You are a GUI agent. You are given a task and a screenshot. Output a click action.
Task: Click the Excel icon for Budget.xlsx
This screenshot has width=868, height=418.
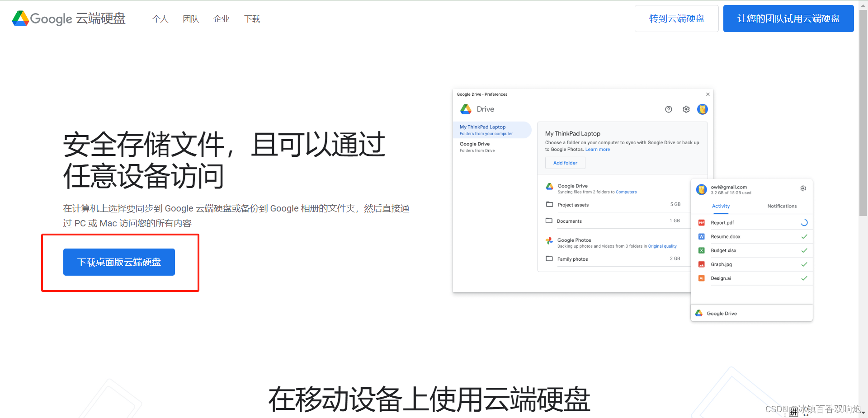tap(702, 251)
